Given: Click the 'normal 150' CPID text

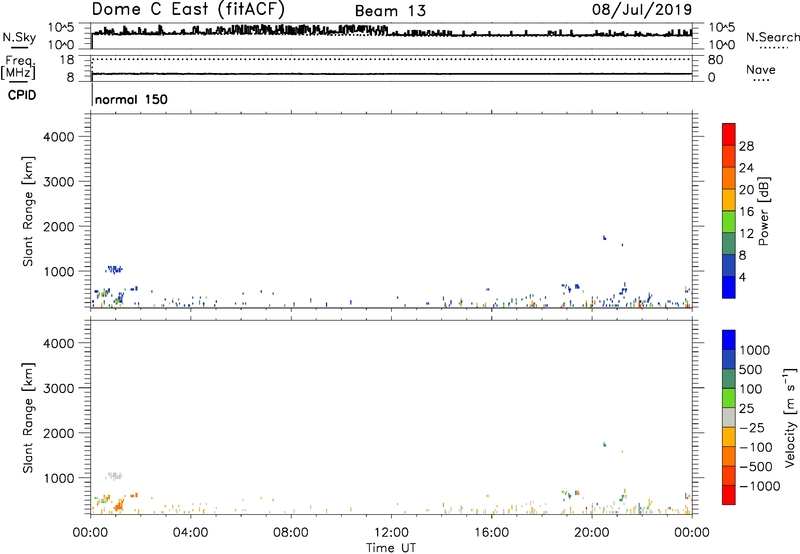Looking at the screenshot, I should pyautogui.click(x=131, y=99).
